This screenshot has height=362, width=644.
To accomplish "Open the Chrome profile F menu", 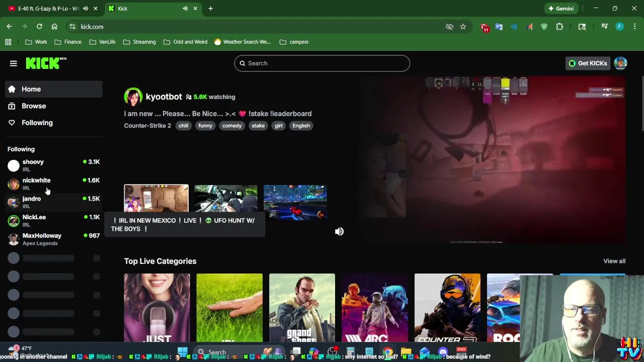I will click(x=619, y=27).
